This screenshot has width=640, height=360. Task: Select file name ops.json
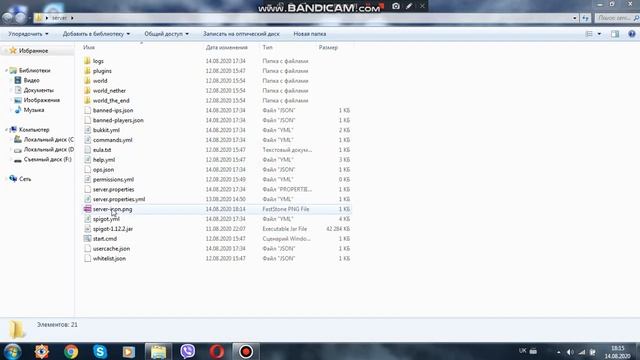tap(103, 169)
